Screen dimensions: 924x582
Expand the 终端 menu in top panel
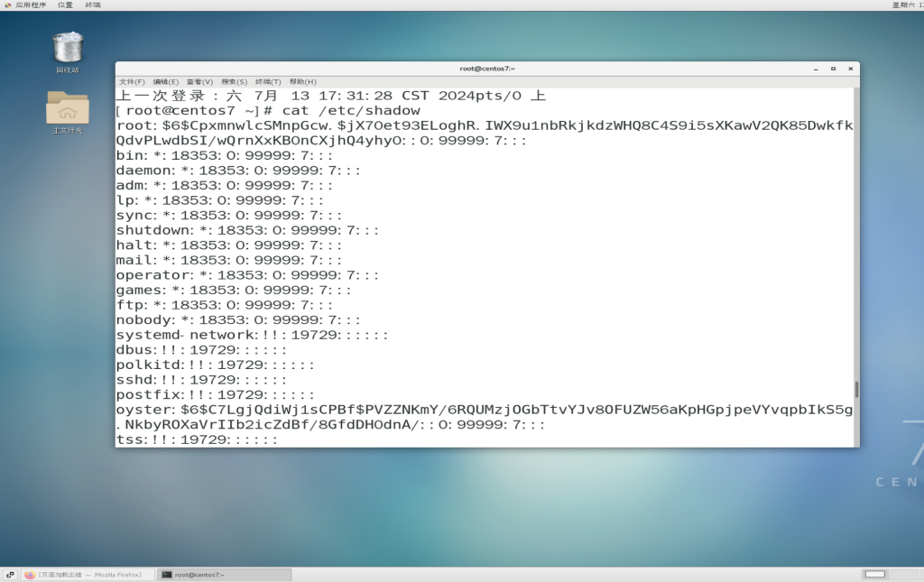click(x=93, y=5)
